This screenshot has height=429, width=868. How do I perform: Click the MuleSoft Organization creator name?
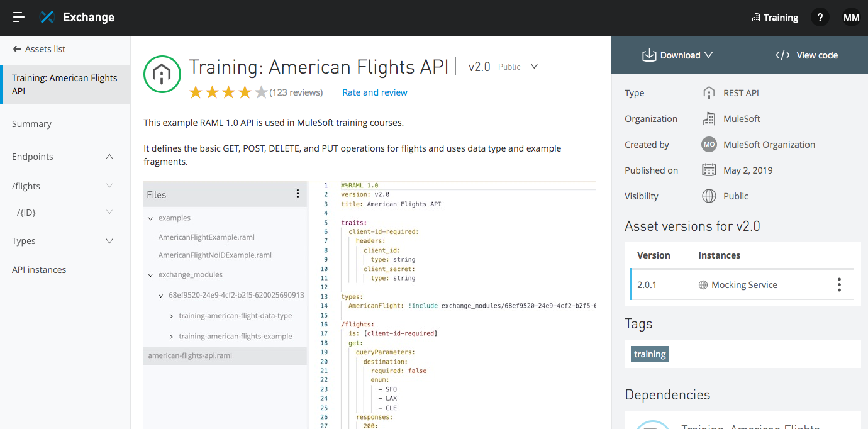[769, 145]
